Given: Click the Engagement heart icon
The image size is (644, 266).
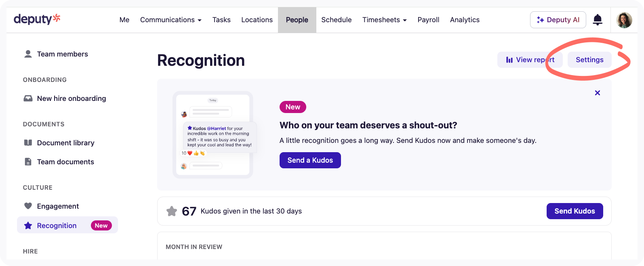Looking at the screenshot, I should (x=28, y=206).
